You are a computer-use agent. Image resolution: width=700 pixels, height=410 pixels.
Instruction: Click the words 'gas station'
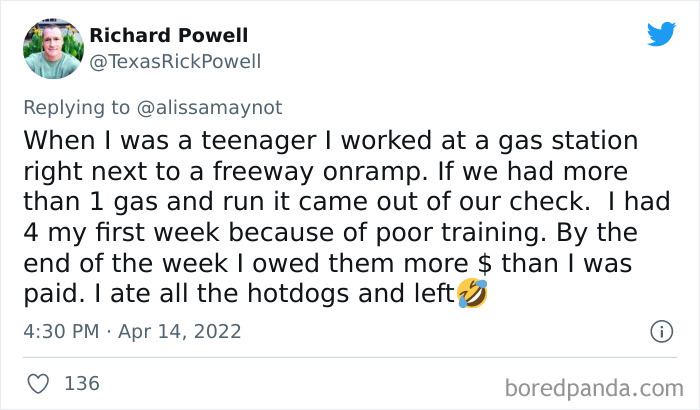pos(568,141)
